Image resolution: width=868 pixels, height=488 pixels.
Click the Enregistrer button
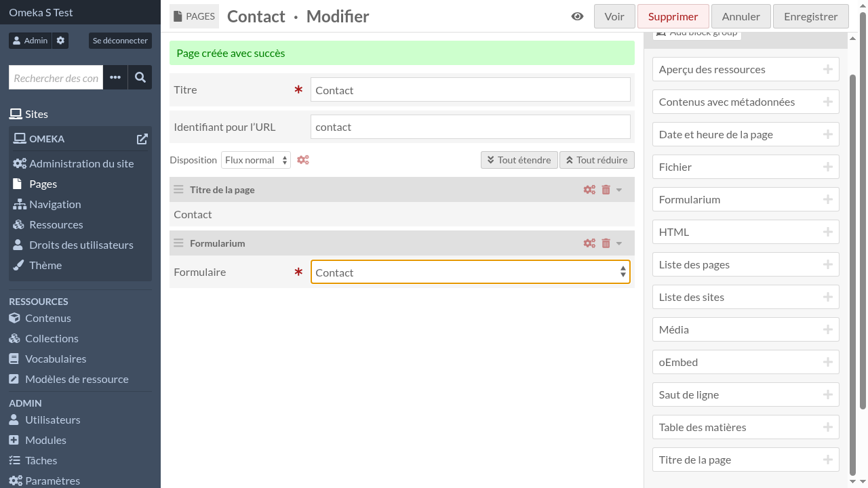tap(810, 16)
